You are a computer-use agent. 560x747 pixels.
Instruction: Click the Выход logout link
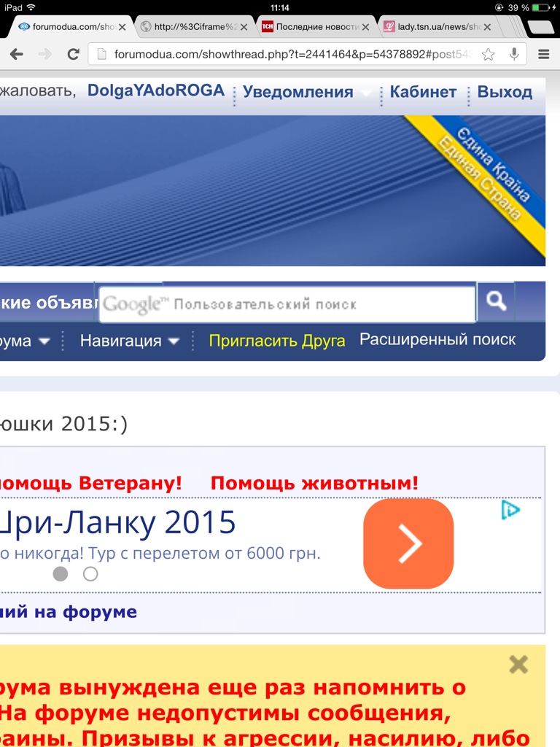click(505, 93)
